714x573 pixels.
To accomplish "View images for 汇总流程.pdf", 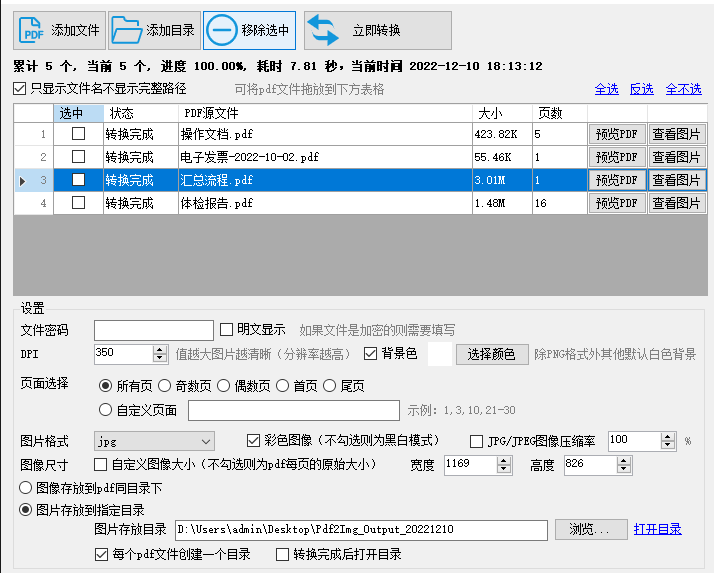I will tap(677, 180).
